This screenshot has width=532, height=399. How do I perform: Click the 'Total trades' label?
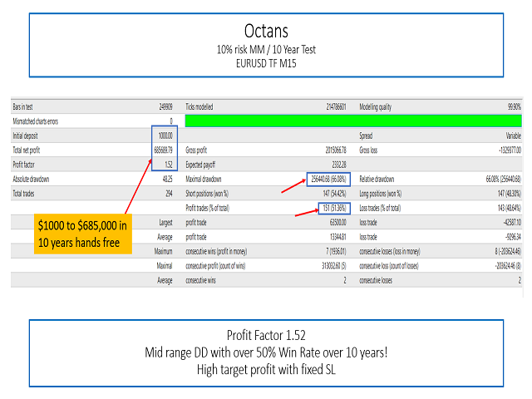[23, 194]
